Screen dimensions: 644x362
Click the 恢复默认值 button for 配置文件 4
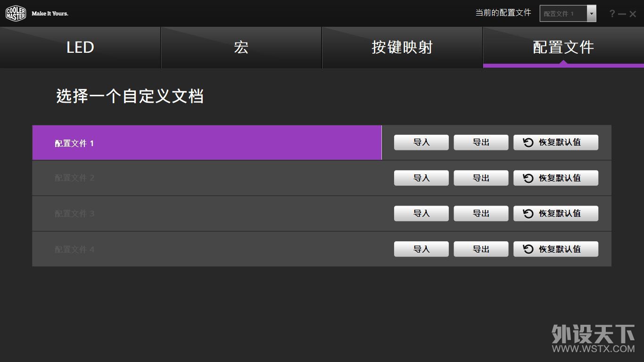[555, 249]
